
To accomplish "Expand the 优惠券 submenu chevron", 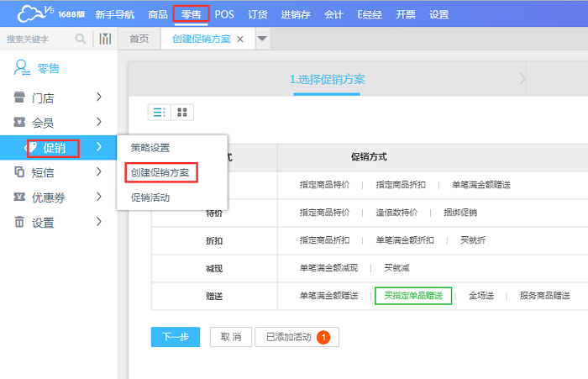I will [x=99, y=197].
